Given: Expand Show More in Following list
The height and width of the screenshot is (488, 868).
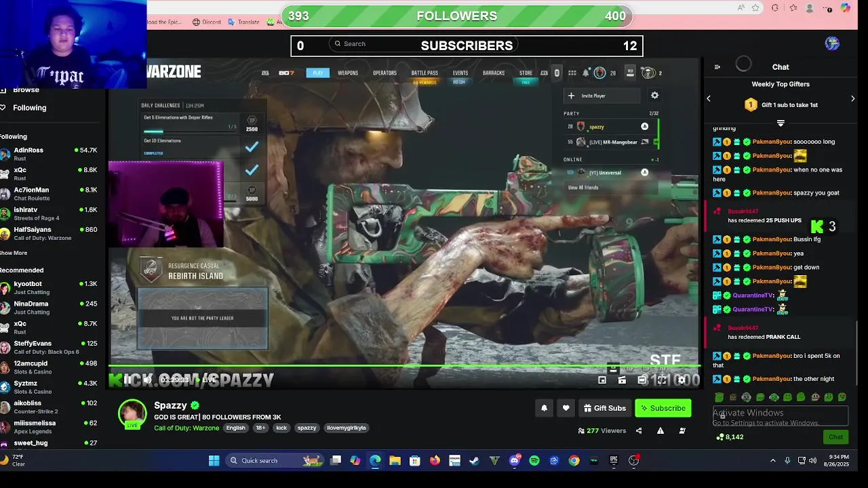Looking at the screenshot, I should coord(14,253).
